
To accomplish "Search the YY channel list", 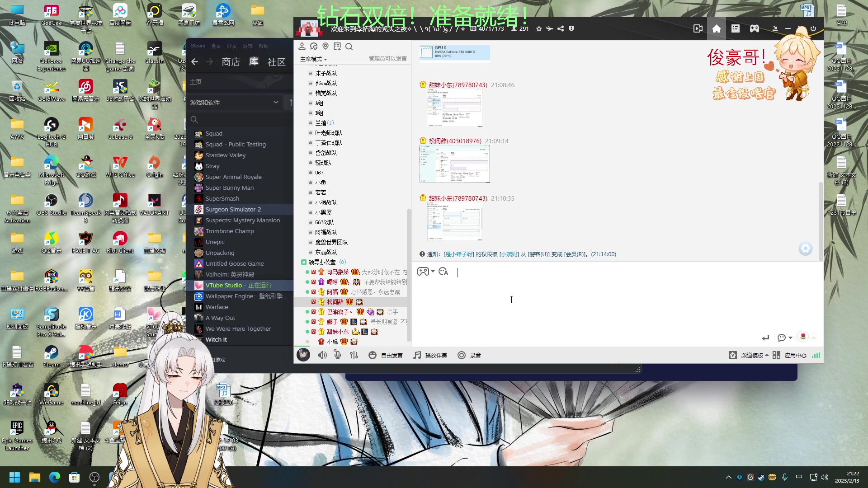I will [349, 47].
